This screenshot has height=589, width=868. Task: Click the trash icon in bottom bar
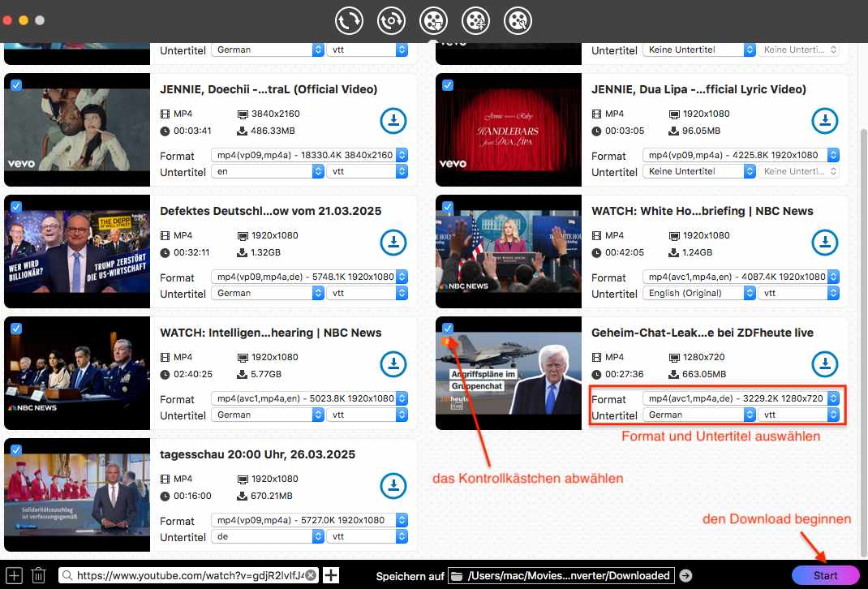38,575
